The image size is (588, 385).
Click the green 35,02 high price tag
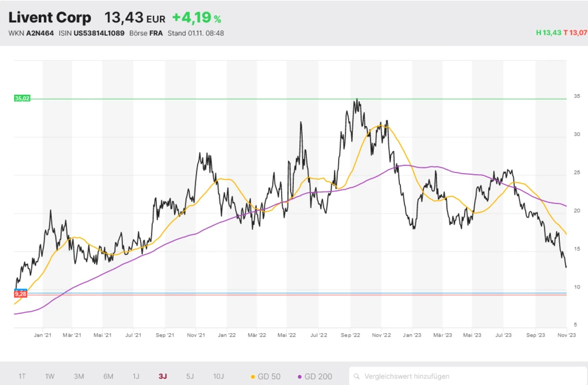[22, 98]
